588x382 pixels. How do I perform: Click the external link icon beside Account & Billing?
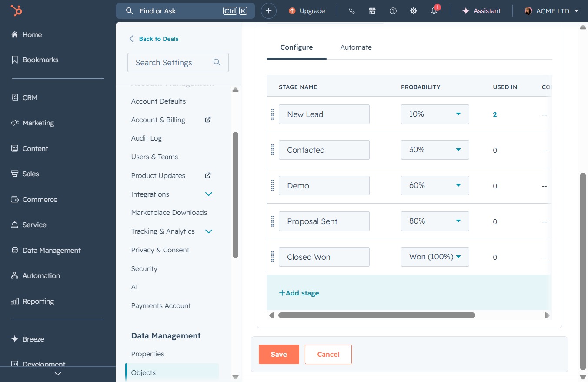[x=208, y=120]
